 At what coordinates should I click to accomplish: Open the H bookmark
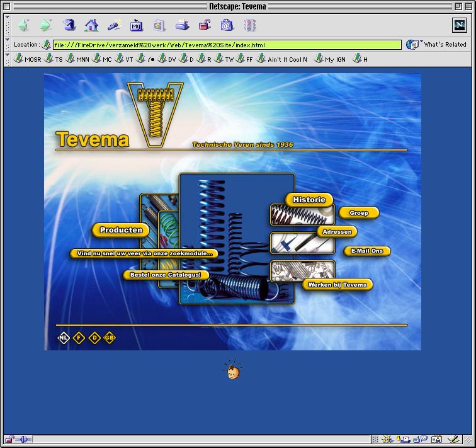point(360,59)
